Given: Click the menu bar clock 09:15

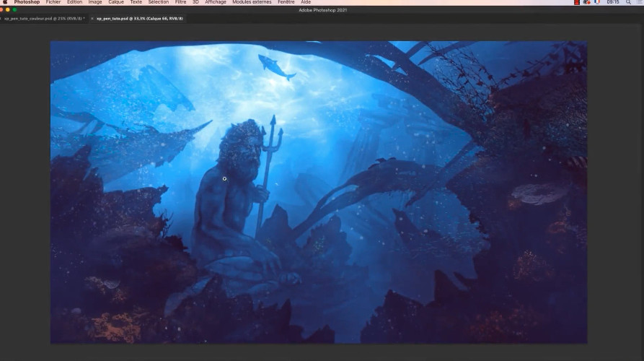Looking at the screenshot, I should [x=613, y=2].
